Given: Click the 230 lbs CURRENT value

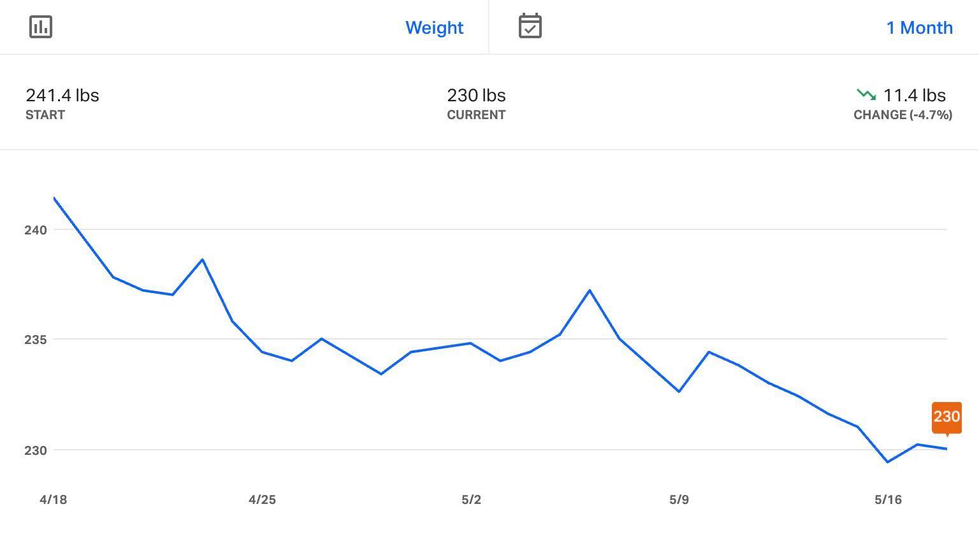Looking at the screenshot, I should [x=476, y=95].
